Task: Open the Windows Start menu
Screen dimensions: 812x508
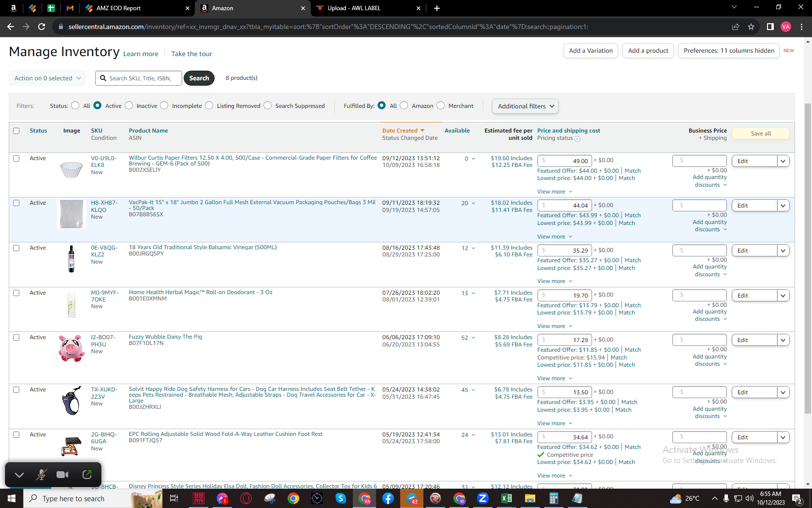Action: tap(12, 498)
